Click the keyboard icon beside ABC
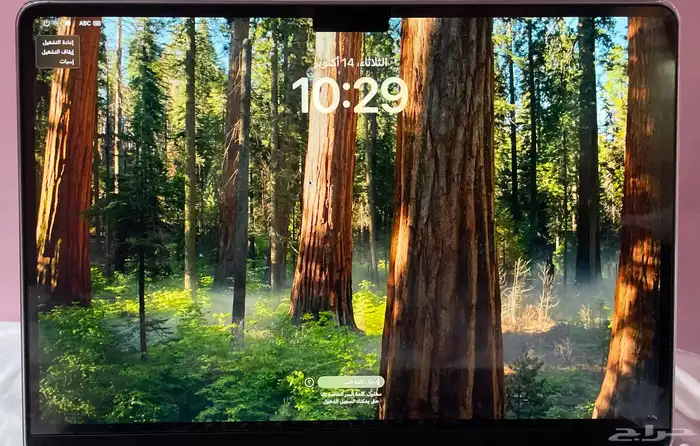700x446 pixels. click(x=99, y=23)
